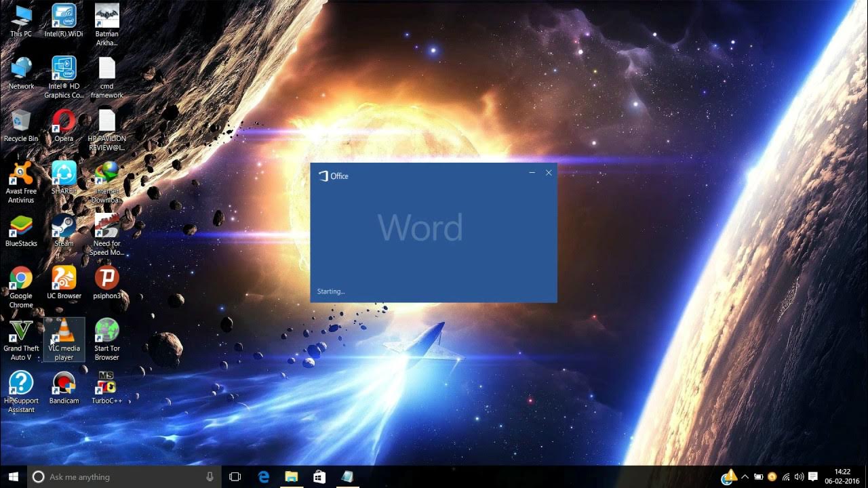The image size is (868, 488).
Task: Click the orange circular tray icon
Action: [x=772, y=477]
